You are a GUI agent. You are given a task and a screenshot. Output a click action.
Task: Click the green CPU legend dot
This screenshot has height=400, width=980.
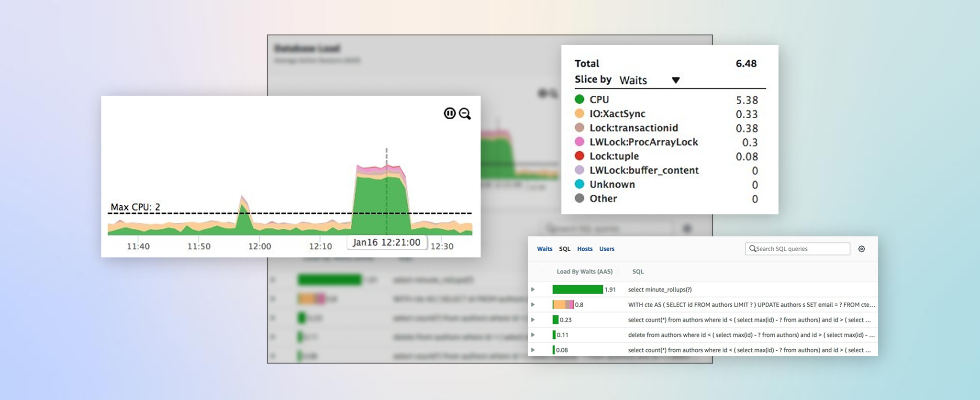pos(579,100)
